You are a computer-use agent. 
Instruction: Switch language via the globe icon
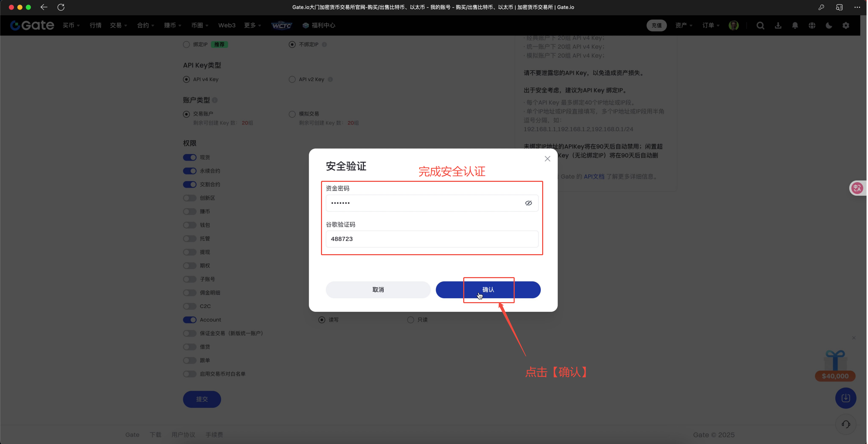click(x=811, y=25)
